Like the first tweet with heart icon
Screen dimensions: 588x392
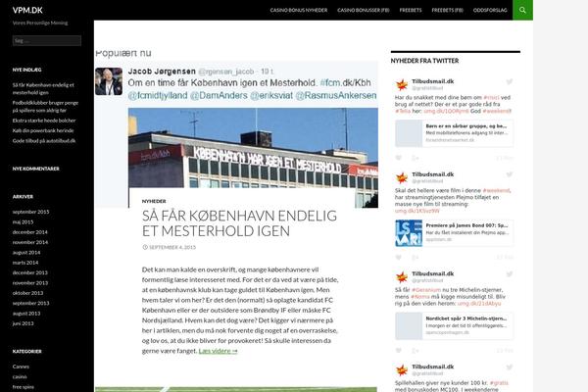[x=399, y=158]
